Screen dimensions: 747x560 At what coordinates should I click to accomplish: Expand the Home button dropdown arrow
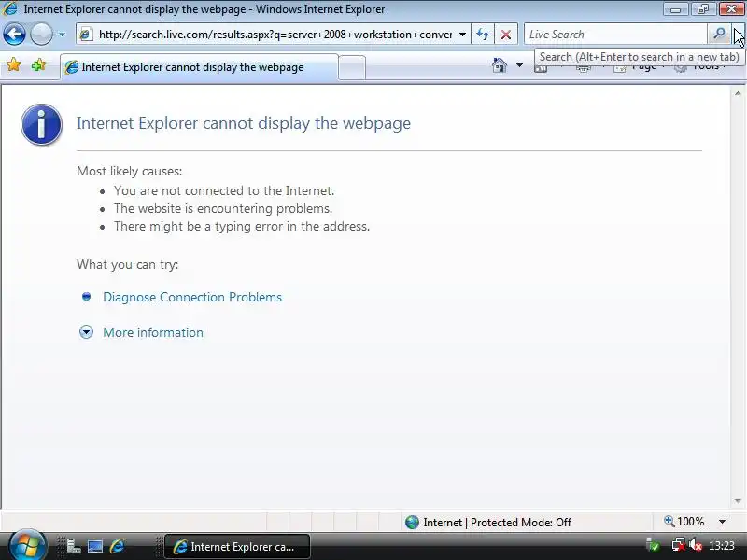(x=519, y=65)
